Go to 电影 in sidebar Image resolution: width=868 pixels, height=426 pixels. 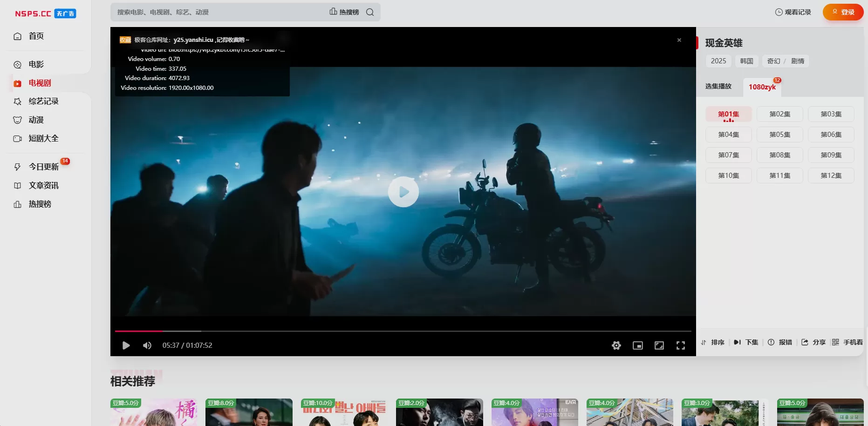pos(36,64)
